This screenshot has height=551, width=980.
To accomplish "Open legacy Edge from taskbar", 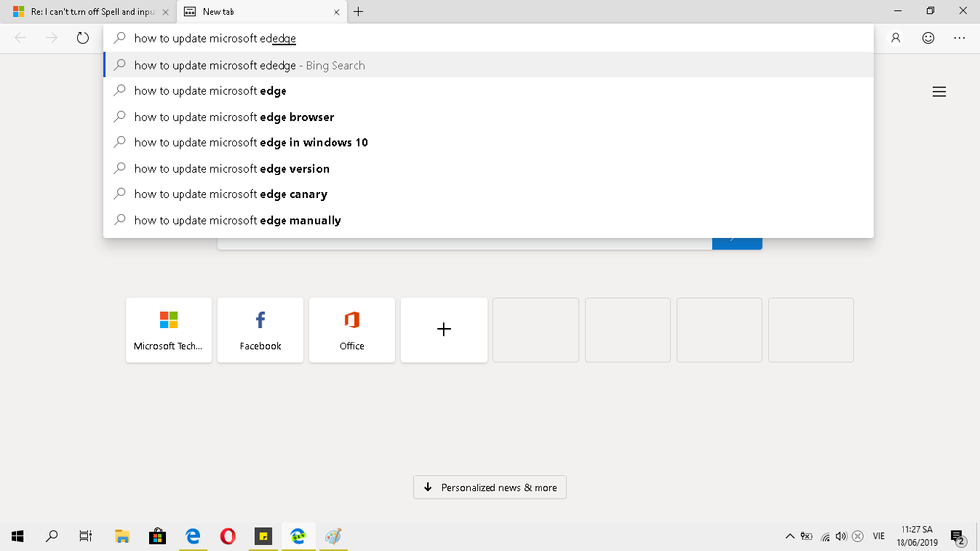I will (192, 536).
